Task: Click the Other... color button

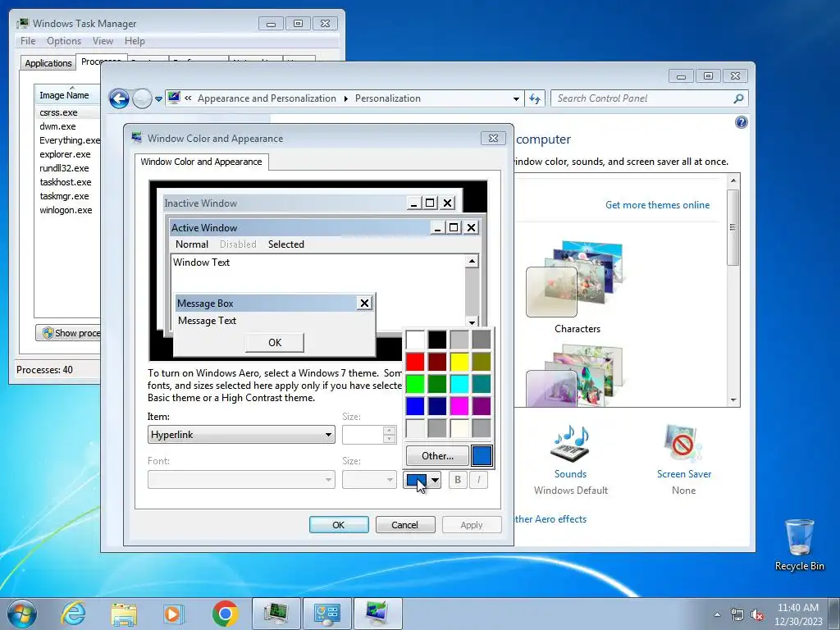Action: pos(437,456)
